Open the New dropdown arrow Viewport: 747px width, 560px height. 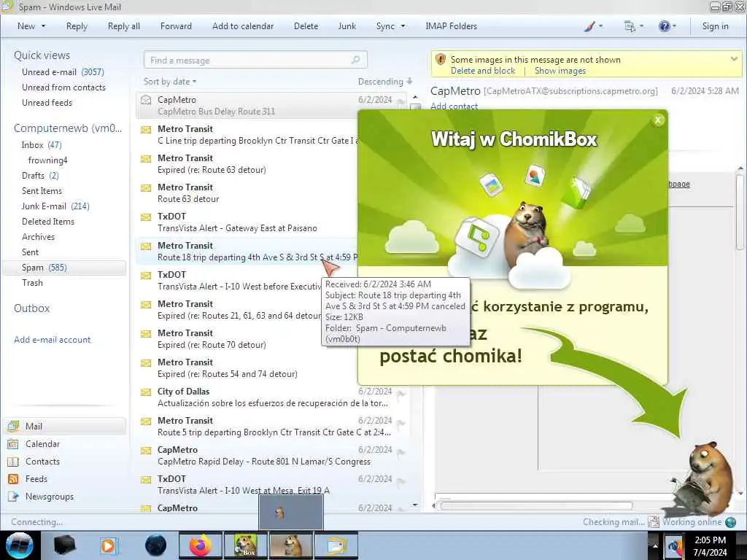43,26
